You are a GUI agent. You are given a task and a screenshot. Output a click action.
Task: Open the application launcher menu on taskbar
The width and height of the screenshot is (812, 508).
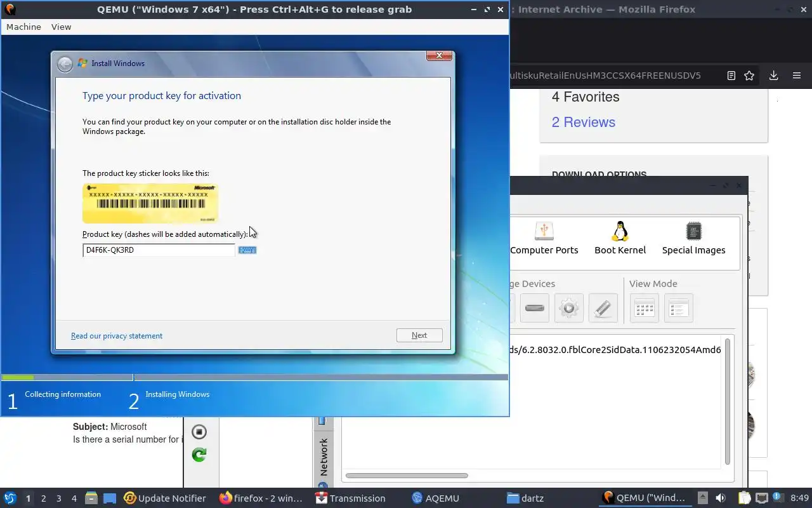coord(10,498)
